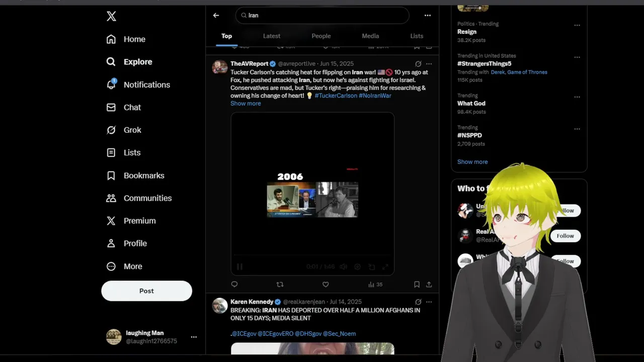Mute the video volume icon
The height and width of the screenshot is (362, 644).
[x=343, y=267]
